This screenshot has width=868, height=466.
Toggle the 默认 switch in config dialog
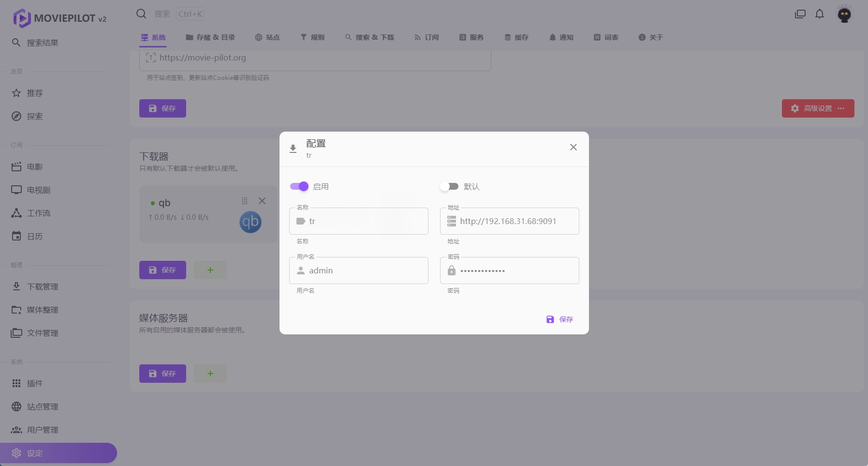tap(449, 186)
